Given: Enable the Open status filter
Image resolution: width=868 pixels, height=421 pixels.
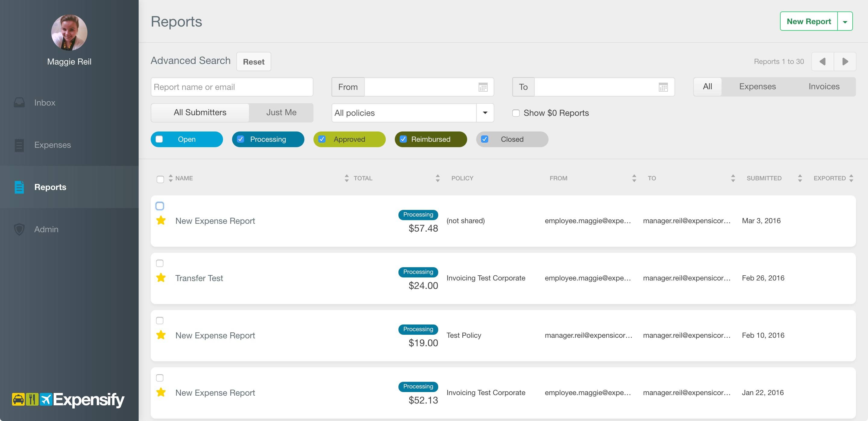Looking at the screenshot, I should (159, 139).
